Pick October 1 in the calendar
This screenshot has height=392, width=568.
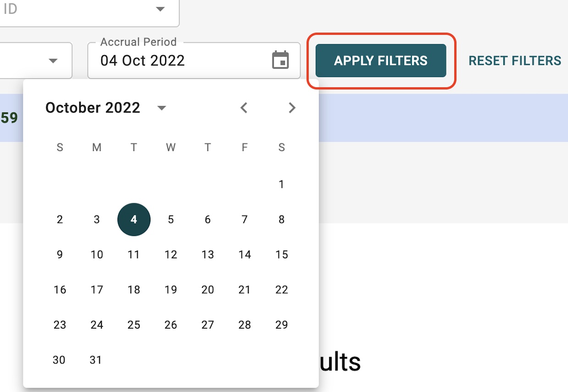(x=282, y=185)
